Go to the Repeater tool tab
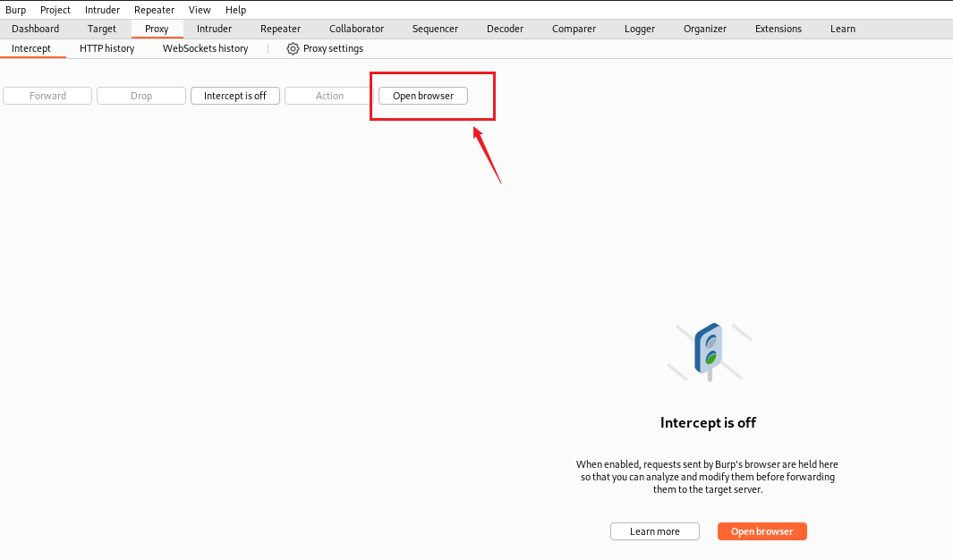The width and height of the screenshot is (953, 560). 280,29
